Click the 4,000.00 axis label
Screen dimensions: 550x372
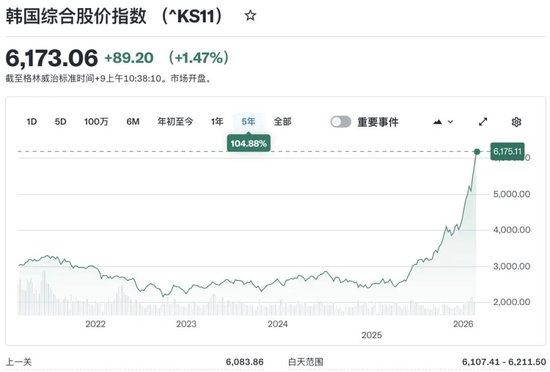[x=511, y=230]
